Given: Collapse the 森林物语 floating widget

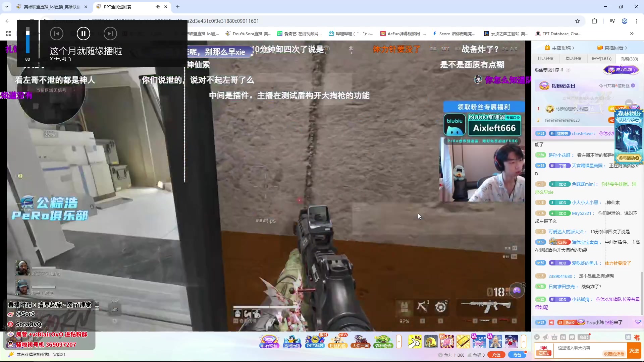Looking at the screenshot, I should coord(629,103).
